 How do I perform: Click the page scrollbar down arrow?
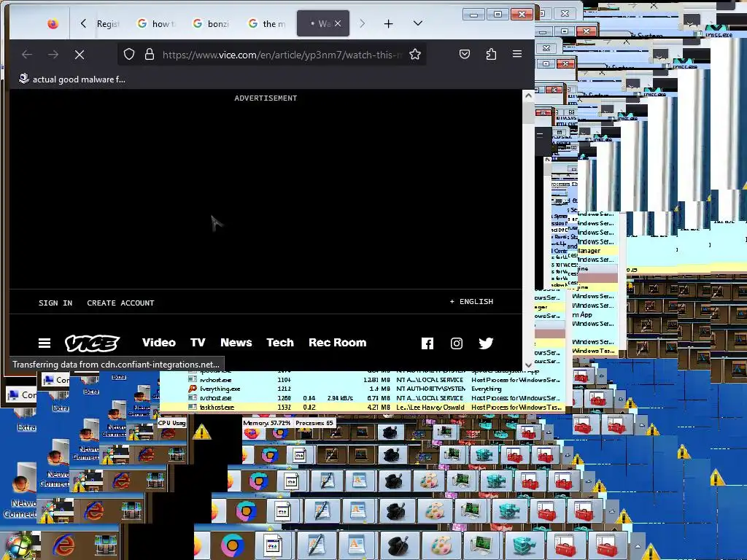(x=528, y=365)
